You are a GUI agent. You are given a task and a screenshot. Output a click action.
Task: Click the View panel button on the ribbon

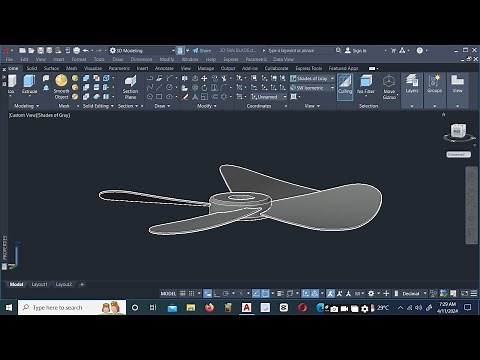[x=457, y=83]
